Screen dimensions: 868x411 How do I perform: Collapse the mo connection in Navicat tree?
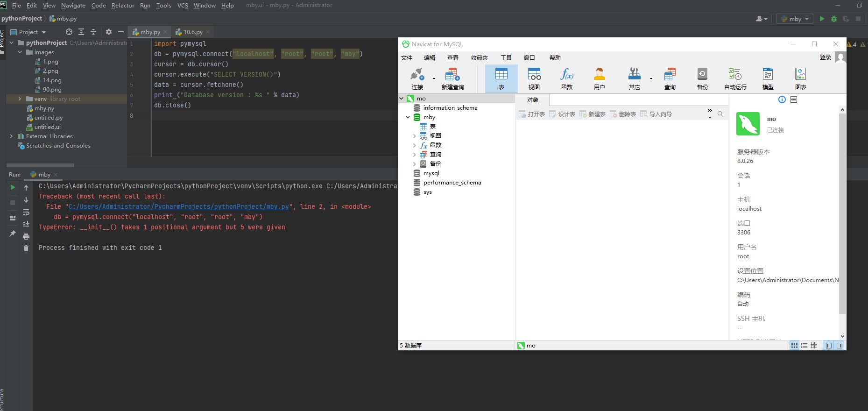click(402, 99)
